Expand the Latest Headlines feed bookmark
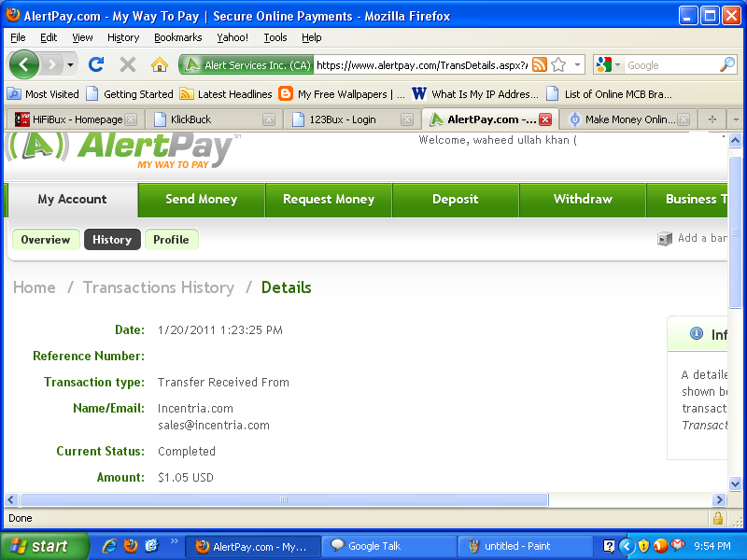The image size is (747, 560). point(226,94)
